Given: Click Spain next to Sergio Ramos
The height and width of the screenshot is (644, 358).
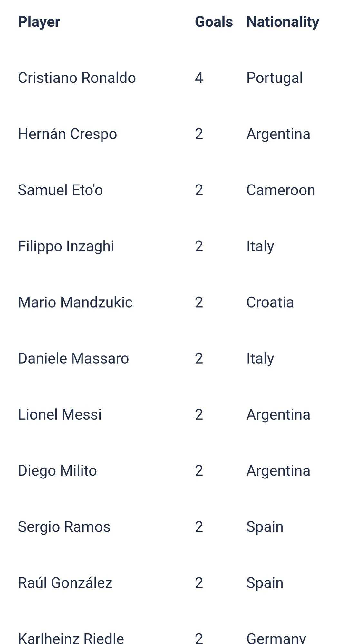Looking at the screenshot, I should [x=265, y=527].
